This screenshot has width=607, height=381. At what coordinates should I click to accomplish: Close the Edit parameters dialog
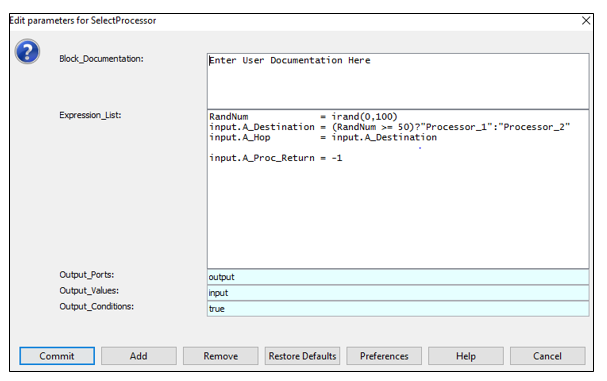tap(586, 21)
